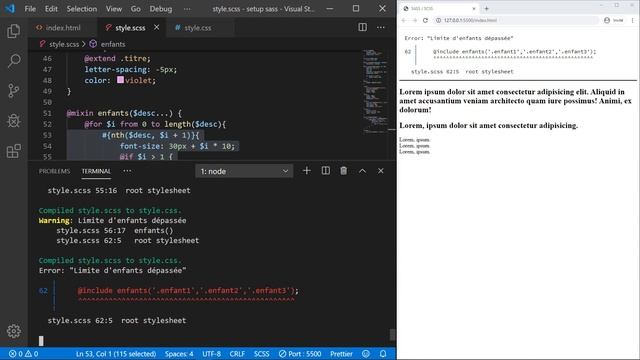Image resolution: width=640 pixels, height=360 pixels.
Task: Click 'style.scss 56:17 enfants()' in terminal
Action: pyautogui.click(x=115, y=231)
